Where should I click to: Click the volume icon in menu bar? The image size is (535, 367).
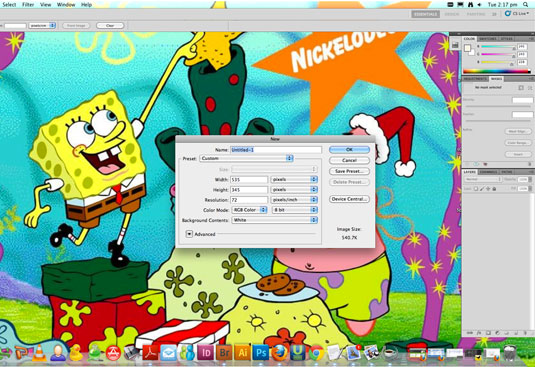[479, 4]
